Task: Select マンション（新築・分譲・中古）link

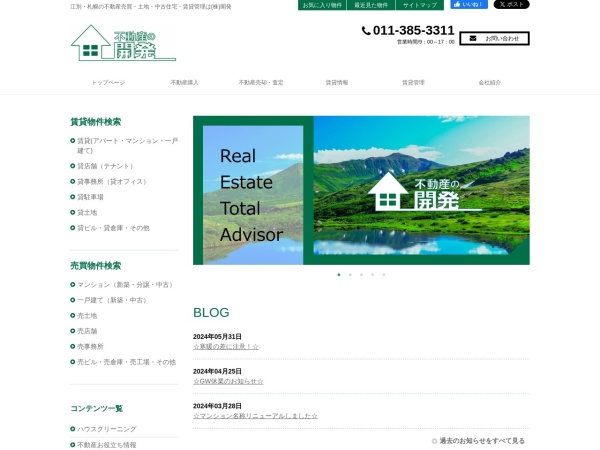Action: [126, 285]
